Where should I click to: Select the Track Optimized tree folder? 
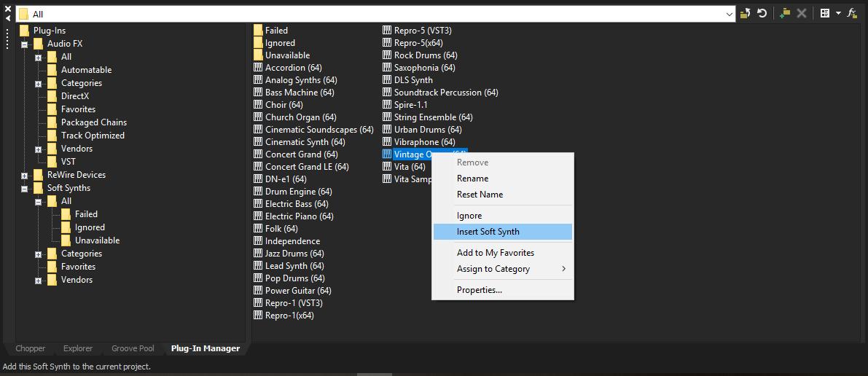[x=86, y=136]
